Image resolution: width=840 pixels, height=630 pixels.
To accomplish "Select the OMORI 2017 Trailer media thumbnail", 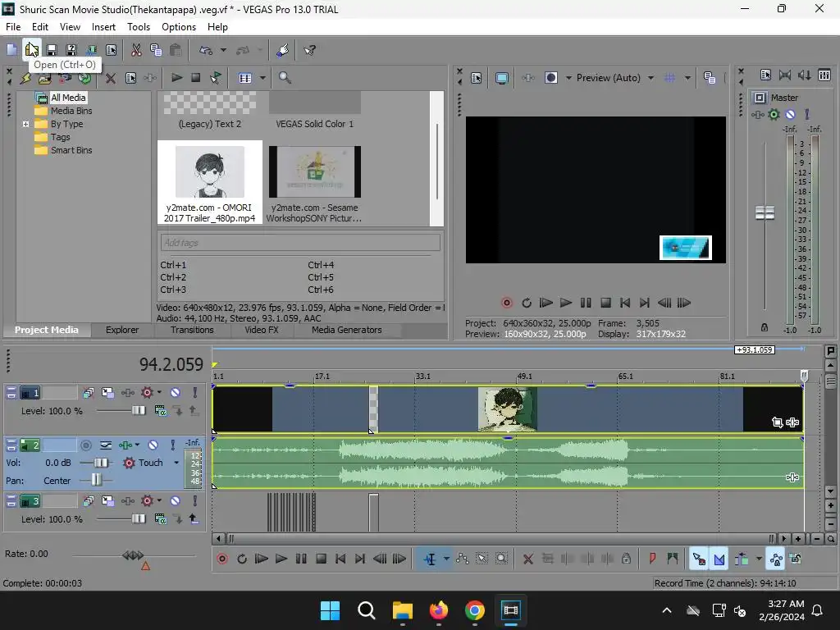I will 209,182.
